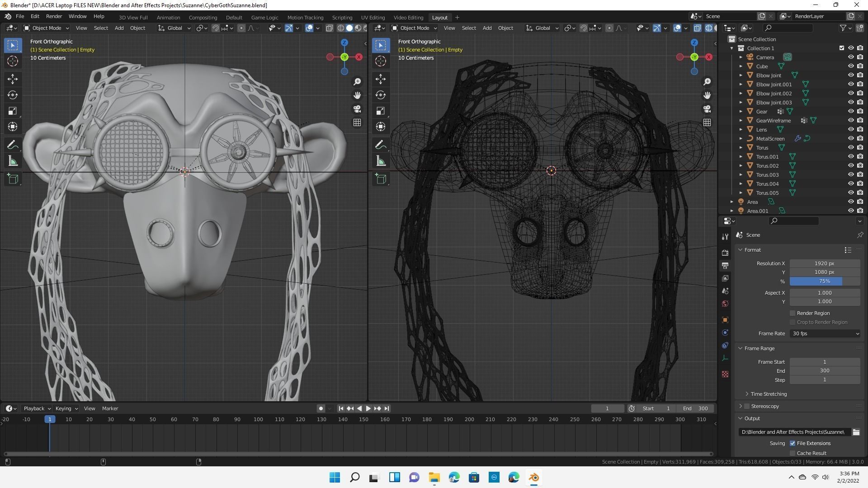The image size is (868, 488).
Task: Select the Measure tool in left viewport
Action: [x=13, y=161]
